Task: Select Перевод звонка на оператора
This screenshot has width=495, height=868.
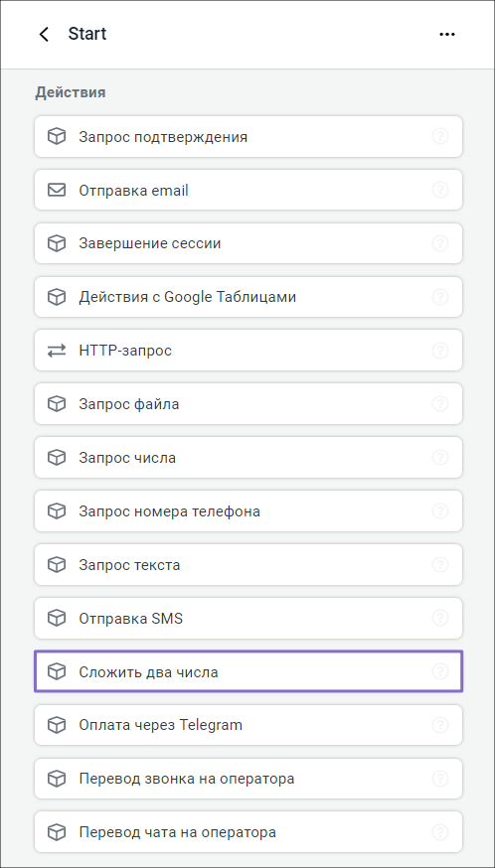Action: click(x=248, y=779)
